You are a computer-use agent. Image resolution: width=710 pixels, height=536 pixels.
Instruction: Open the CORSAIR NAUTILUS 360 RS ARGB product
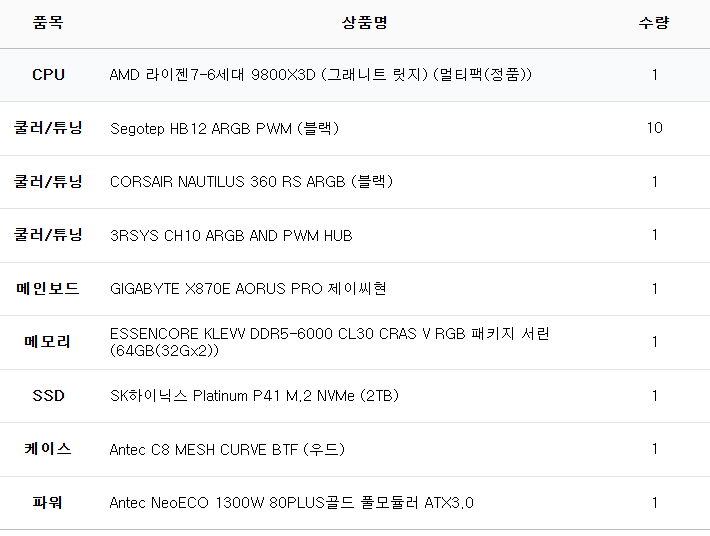(251, 182)
